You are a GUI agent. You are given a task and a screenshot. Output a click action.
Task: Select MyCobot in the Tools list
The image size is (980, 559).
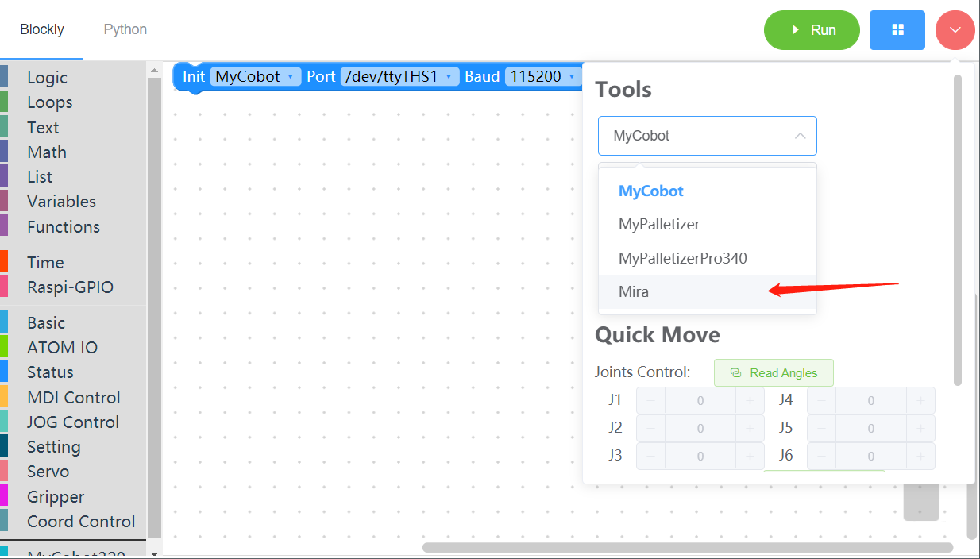click(708, 191)
